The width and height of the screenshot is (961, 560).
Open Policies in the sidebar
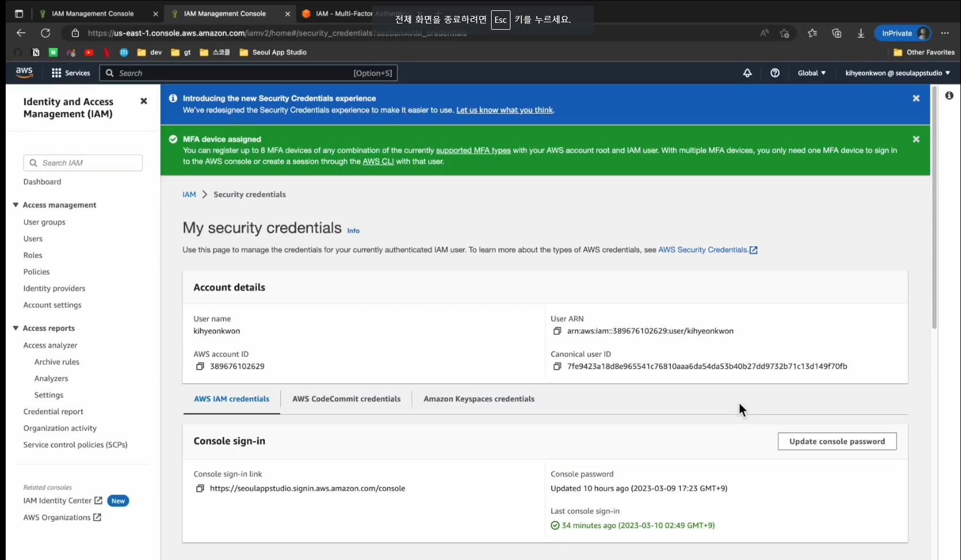[x=37, y=272]
